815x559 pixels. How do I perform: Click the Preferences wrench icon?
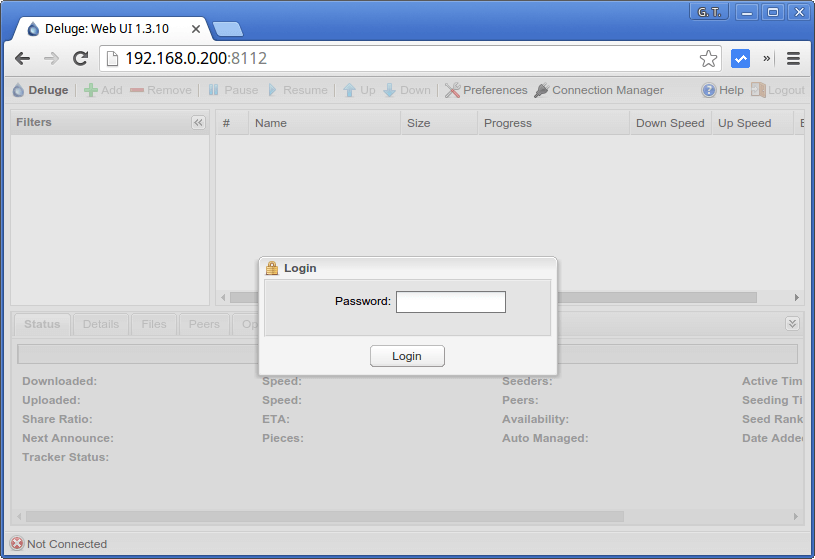click(452, 90)
